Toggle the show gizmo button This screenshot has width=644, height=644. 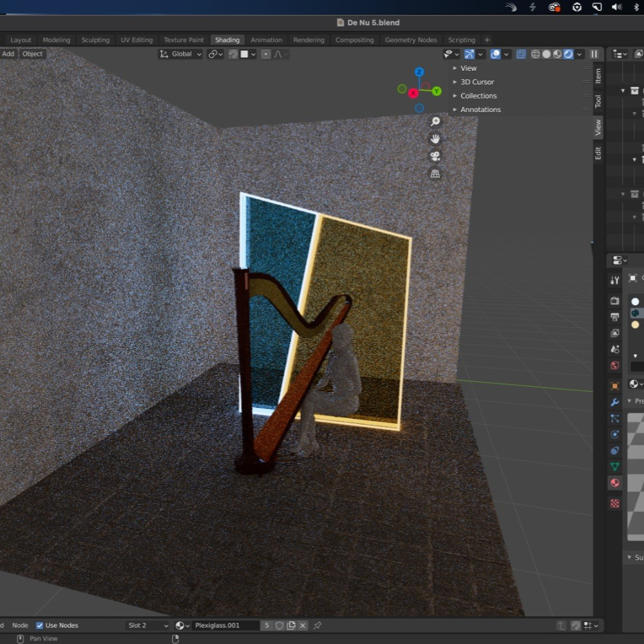pyautogui.click(x=469, y=54)
